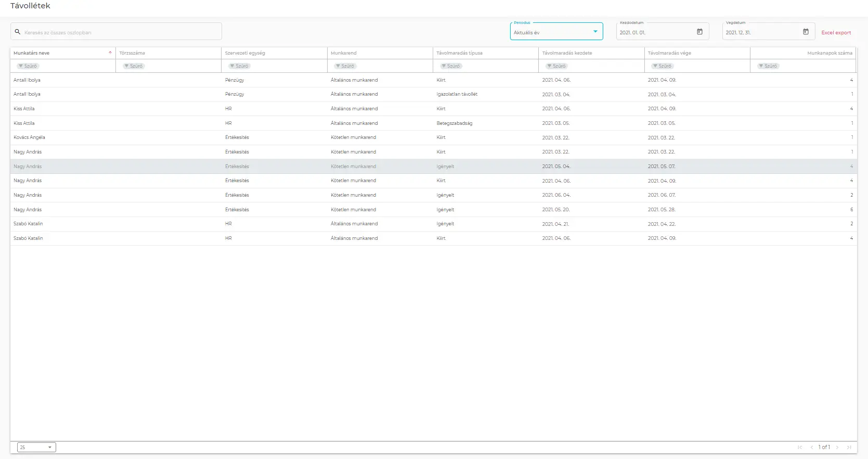Click the Kezdődátum date field
This screenshot has height=459, width=868.
coord(655,32)
